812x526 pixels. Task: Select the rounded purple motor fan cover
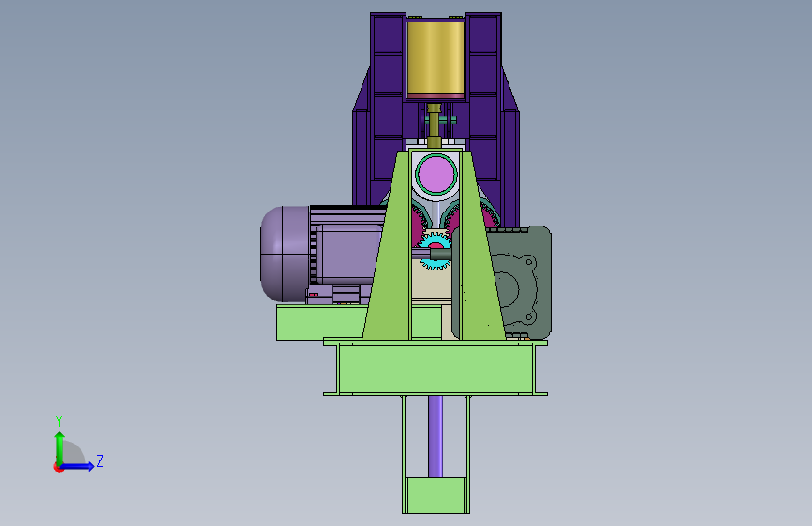[285, 254]
